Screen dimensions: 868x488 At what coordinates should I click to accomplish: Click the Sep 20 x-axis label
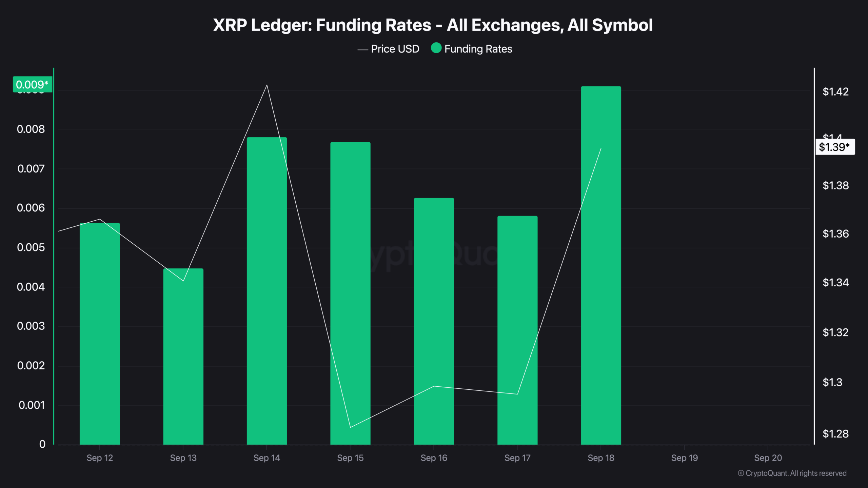pos(768,458)
